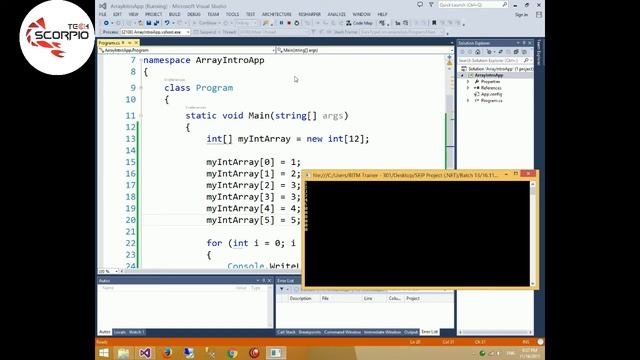
Task: Pause debugging with Break All button
Action: 281,23
